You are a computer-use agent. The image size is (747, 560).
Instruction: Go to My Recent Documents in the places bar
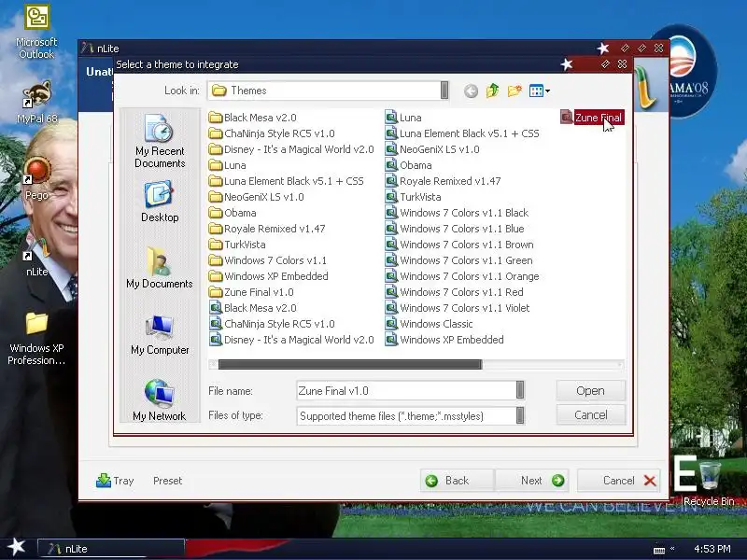click(160, 141)
